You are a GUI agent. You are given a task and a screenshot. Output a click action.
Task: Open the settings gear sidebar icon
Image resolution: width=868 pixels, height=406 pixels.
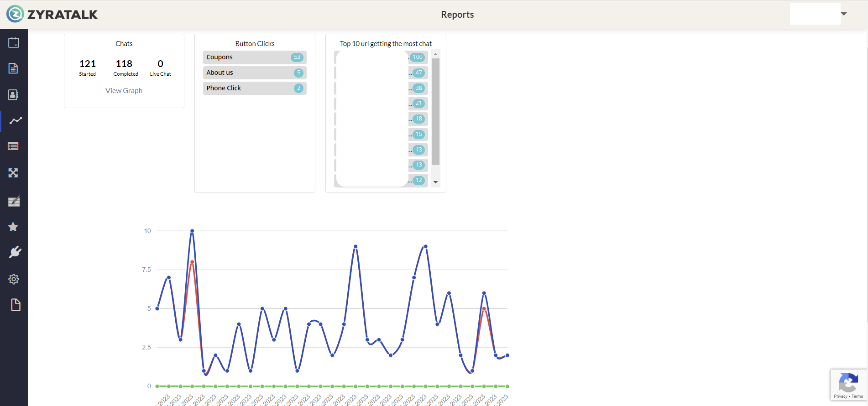tap(14, 279)
